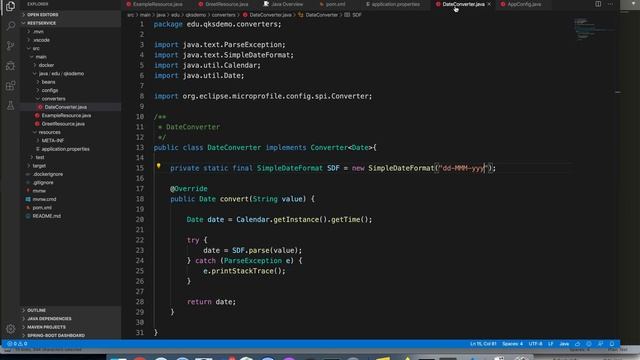This screenshot has width=640, height=360.
Task: Collapse the src folder
Action: tap(36, 48)
